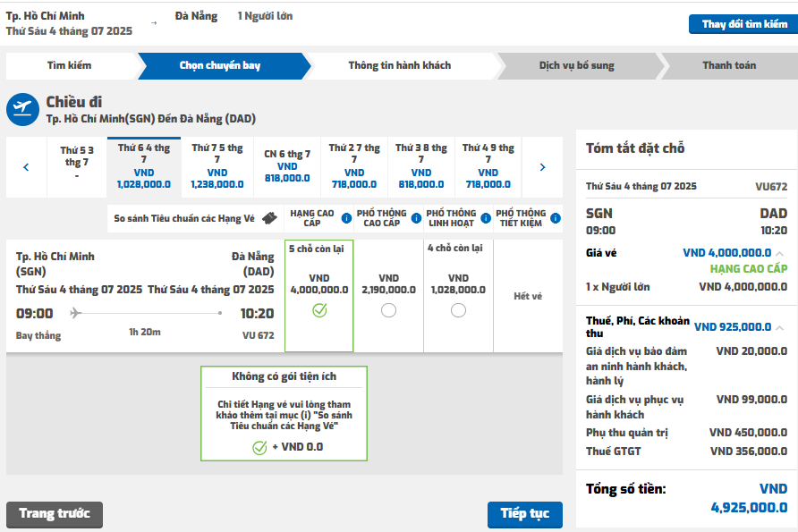Toggle the checked VND 4,000,000.0 fare option

tap(319, 310)
